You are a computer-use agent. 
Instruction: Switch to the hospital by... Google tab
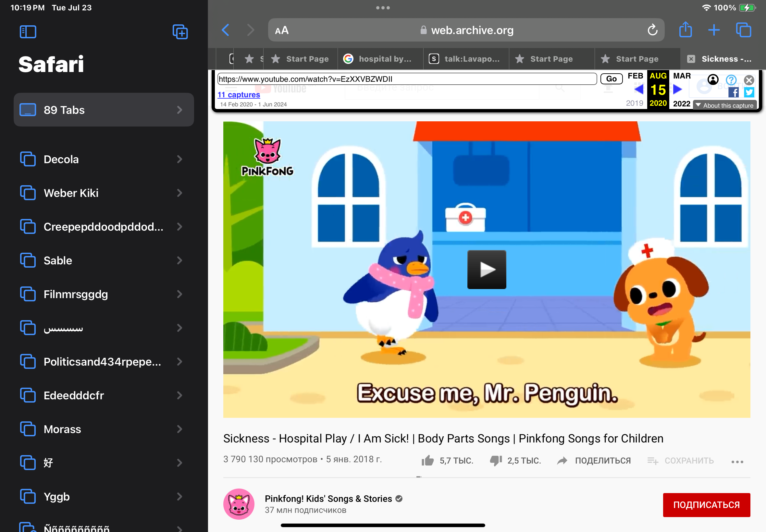(380, 59)
